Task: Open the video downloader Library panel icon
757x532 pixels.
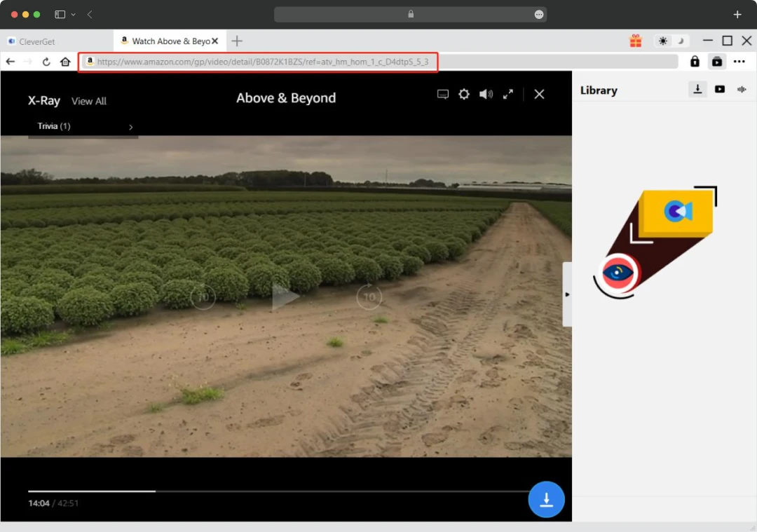Action: 717,62
